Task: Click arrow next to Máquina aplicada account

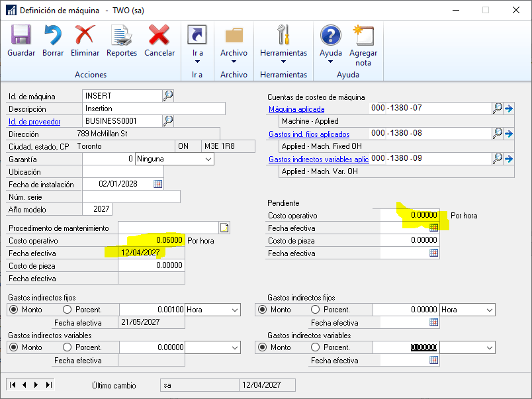Action: 508,109
